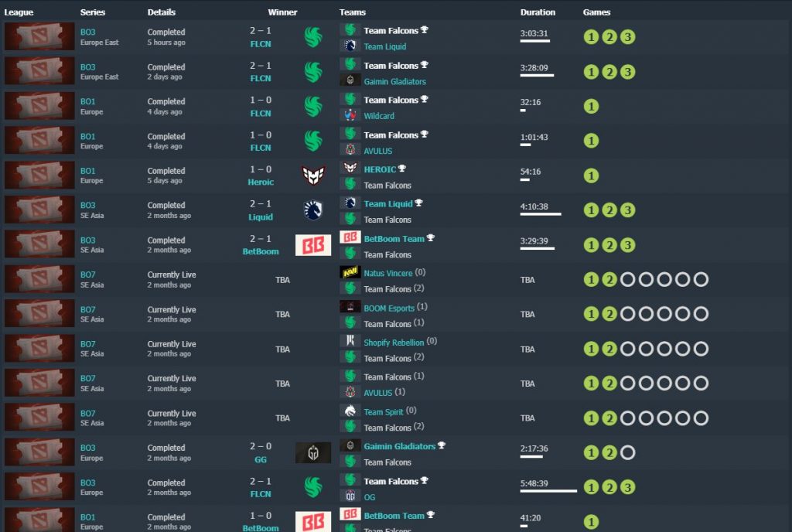The height and width of the screenshot is (532, 792).
Task: Click the Team Liquid logo in Winner column
Action: coord(313,210)
